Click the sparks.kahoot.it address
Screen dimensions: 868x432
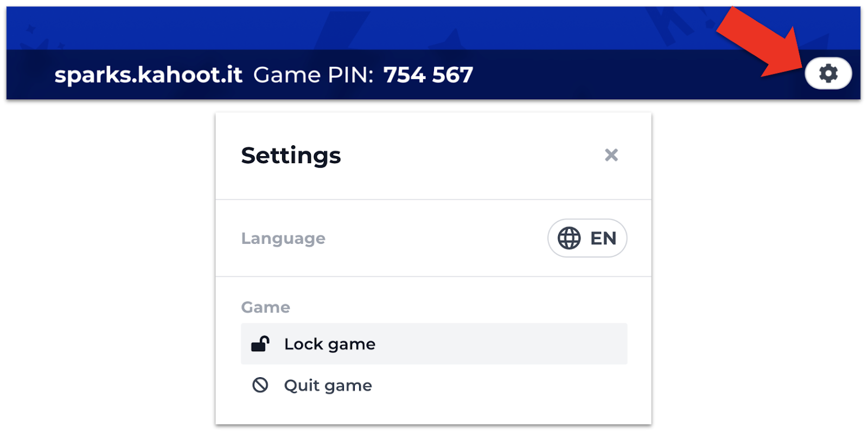tap(148, 75)
